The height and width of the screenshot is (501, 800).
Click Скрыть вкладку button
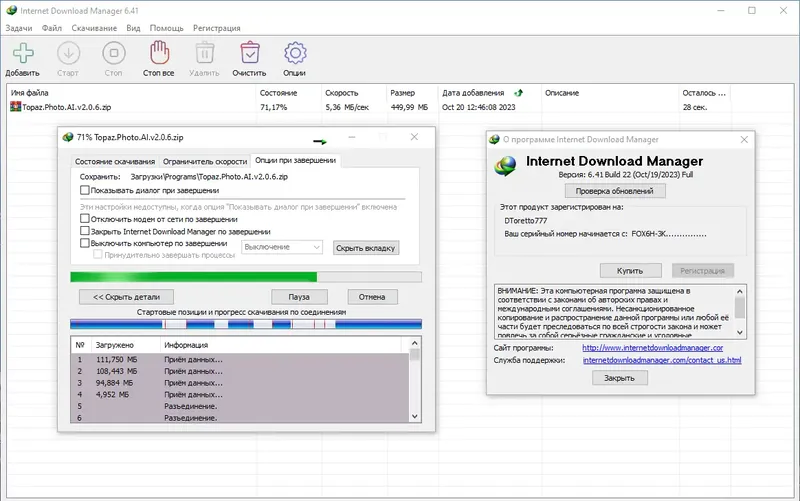point(365,248)
